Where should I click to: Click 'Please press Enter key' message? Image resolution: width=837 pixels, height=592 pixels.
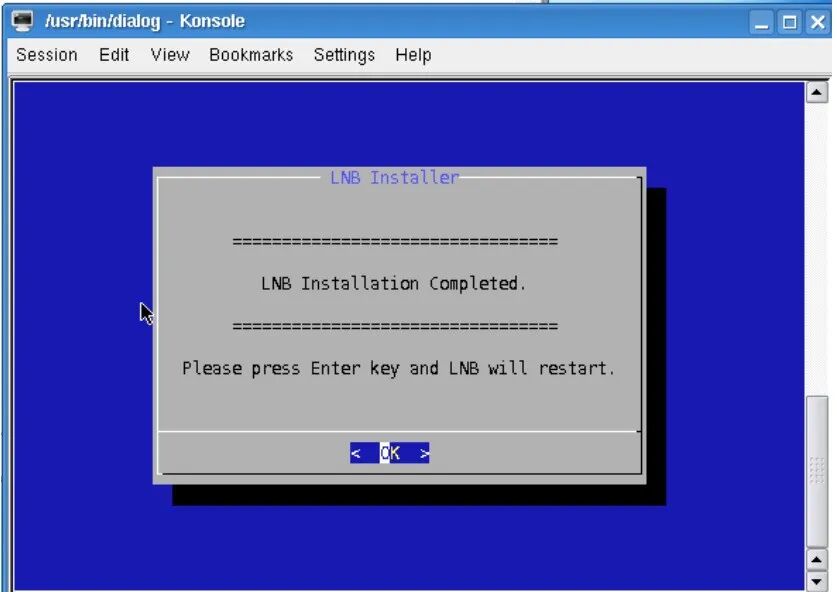(x=398, y=368)
